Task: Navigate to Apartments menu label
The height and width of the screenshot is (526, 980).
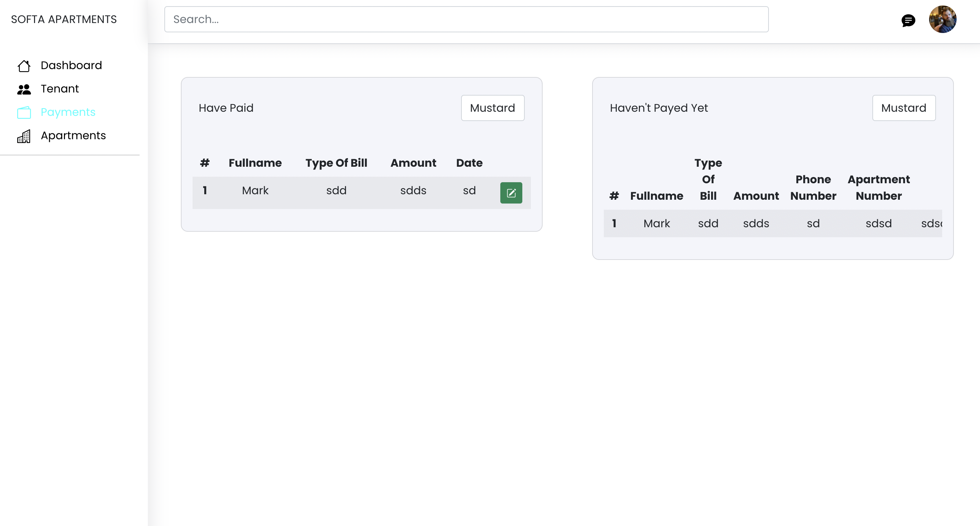Action: click(73, 135)
